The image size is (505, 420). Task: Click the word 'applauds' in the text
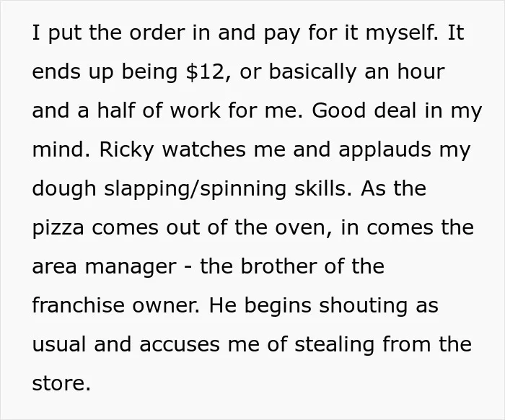(x=385, y=150)
